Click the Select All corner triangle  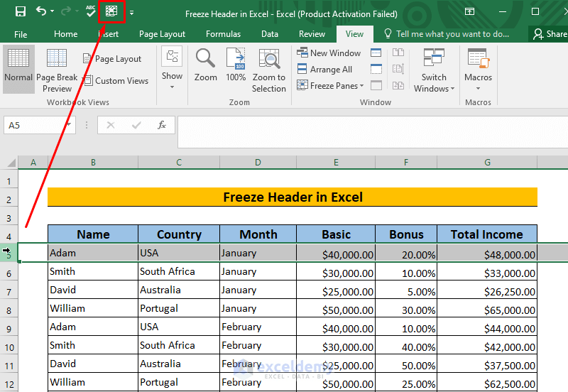(x=11, y=163)
